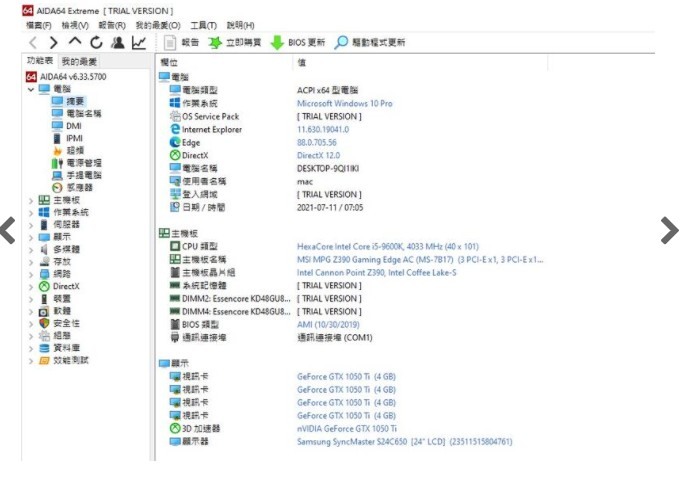Screen dimensions: 685x488
Task: Click the 資料庫 database tree icon
Action: coord(44,348)
